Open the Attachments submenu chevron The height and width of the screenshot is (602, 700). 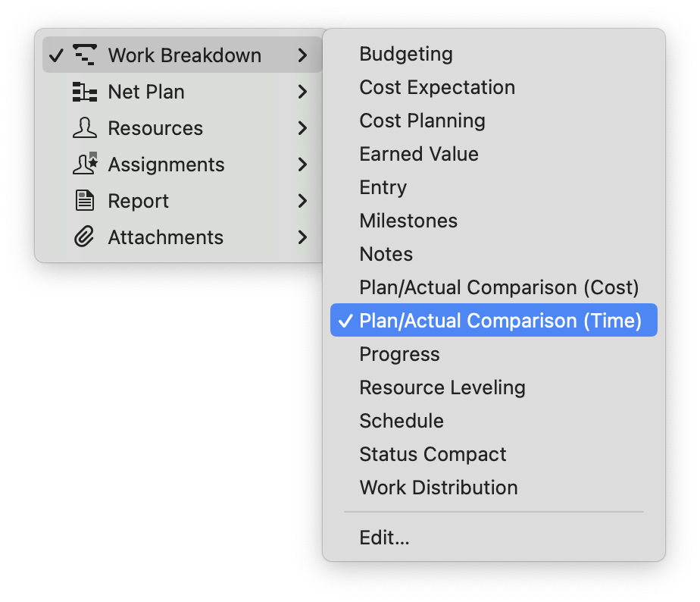click(x=302, y=237)
